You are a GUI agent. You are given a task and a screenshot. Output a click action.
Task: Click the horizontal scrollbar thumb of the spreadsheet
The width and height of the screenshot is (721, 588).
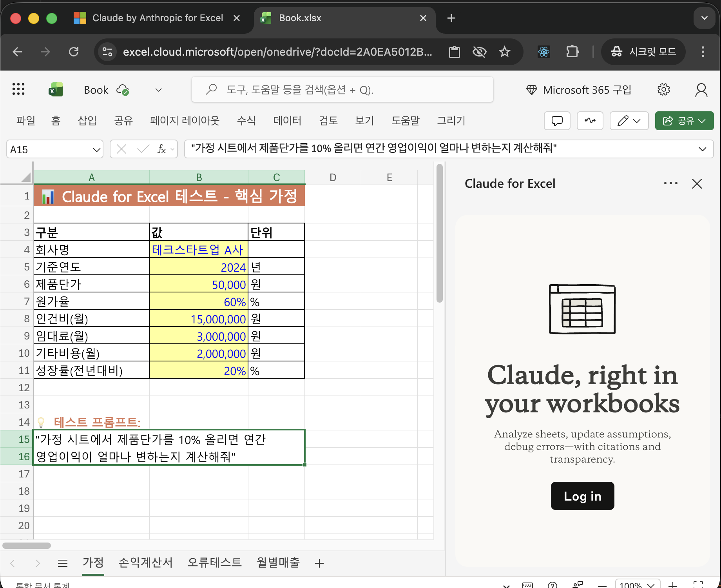(x=27, y=545)
